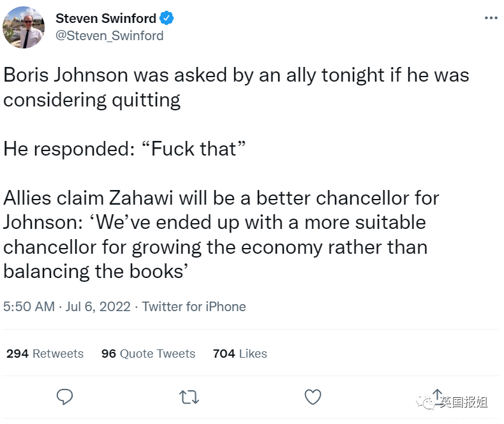The width and height of the screenshot is (504, 424).
Task: Open Steven Swinford's profile picture
Action: (24, 27)
